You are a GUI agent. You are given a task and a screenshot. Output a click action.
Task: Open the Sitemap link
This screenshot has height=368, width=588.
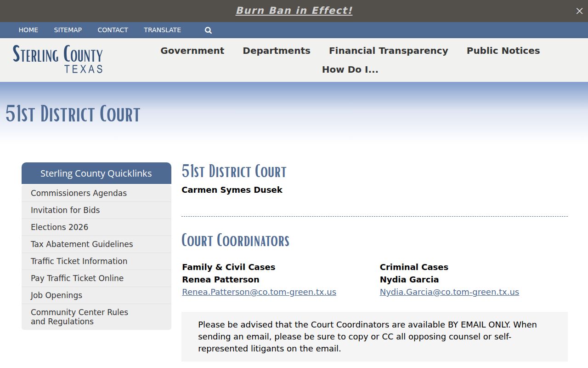tap(68, 30)
